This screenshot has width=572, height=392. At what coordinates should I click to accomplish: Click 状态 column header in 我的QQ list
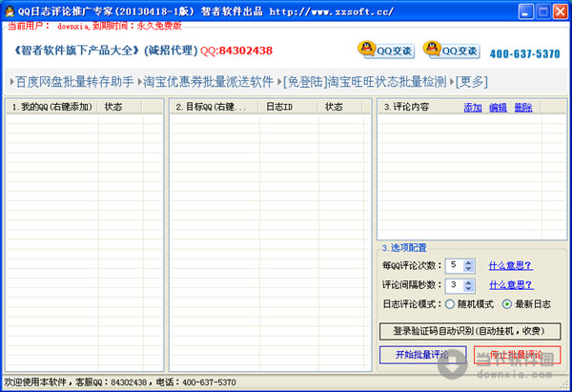[x=120, y=107]
